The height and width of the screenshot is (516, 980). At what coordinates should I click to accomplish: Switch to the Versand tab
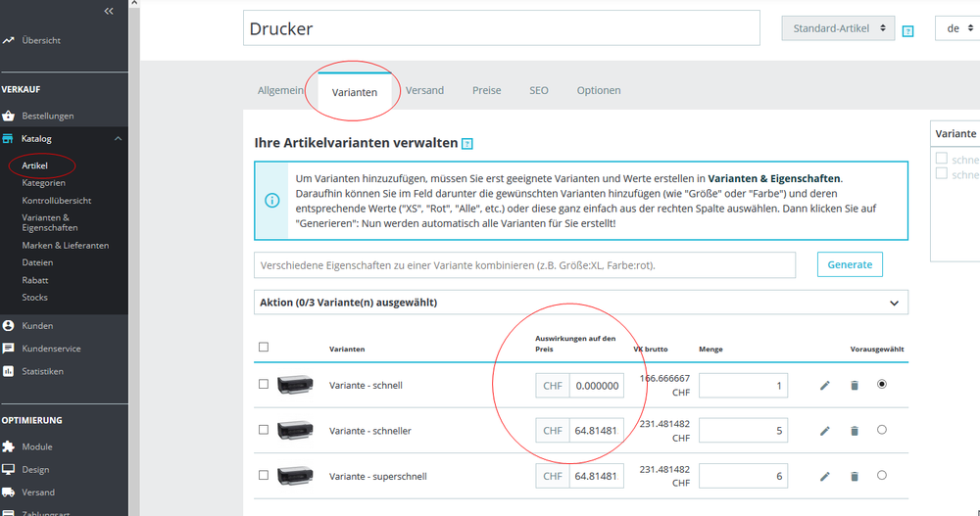pos(424,91)
